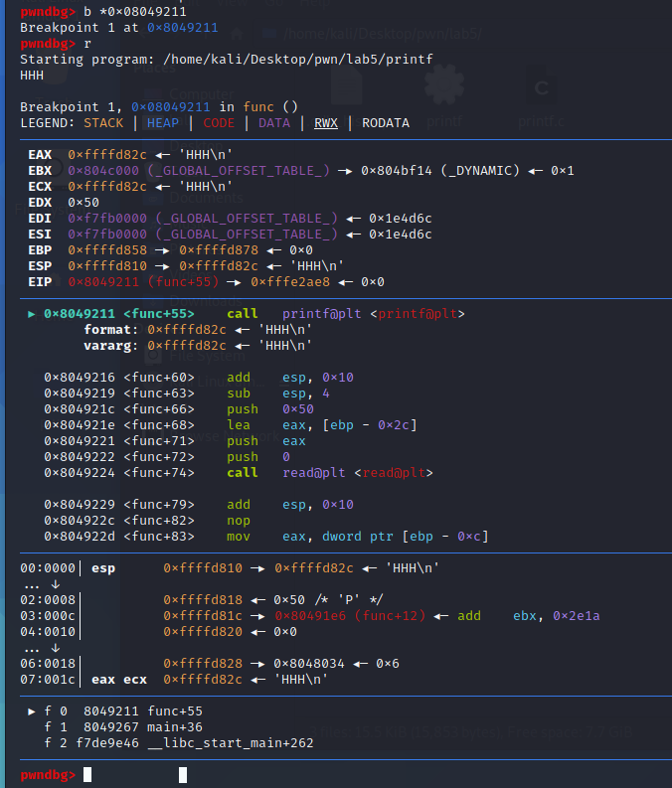Click backtrace frame 'f 1 8049267 main+36'
The image size is (672, 788).
tap(123, 727)
